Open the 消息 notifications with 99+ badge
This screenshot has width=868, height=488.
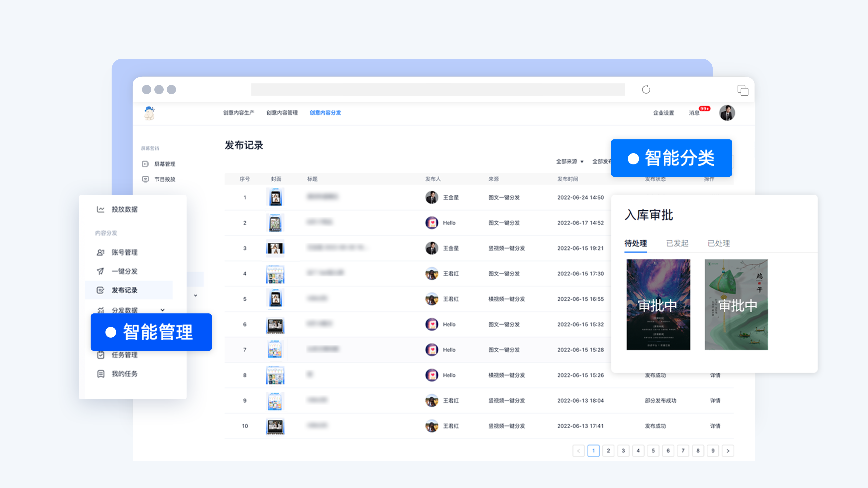click(694, 113)
